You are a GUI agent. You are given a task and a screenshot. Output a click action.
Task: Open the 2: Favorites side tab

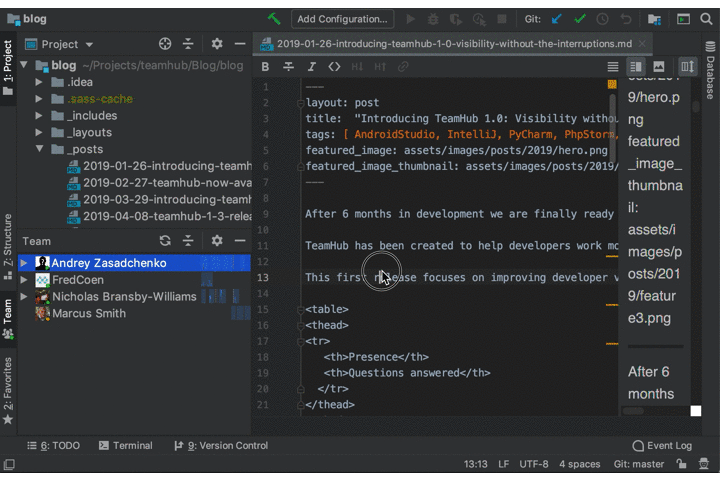8,391
